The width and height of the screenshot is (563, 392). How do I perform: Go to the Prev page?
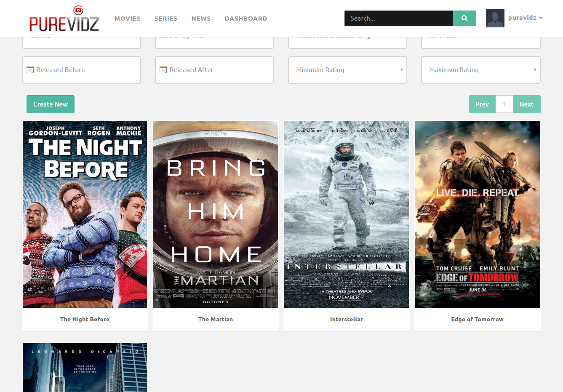[482, 104]
